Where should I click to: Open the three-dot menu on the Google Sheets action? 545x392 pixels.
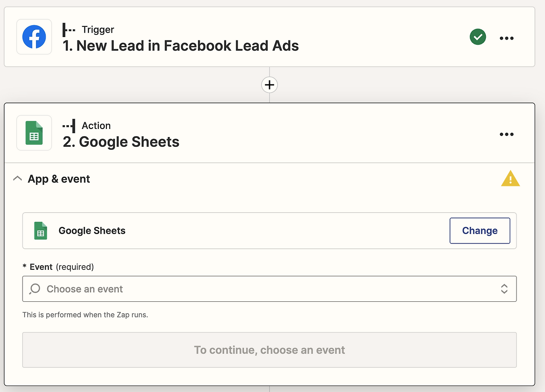coord(506,134)
